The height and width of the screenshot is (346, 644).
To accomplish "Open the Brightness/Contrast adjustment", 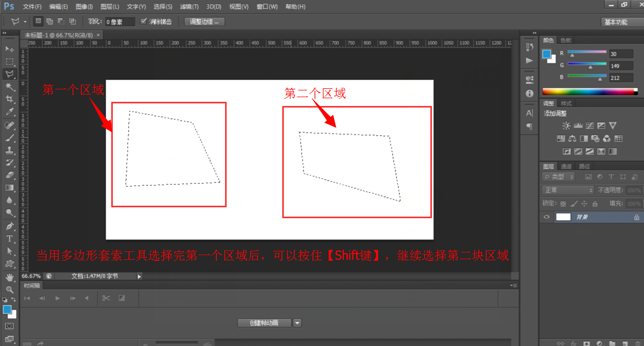I will (x=566, y=125).
